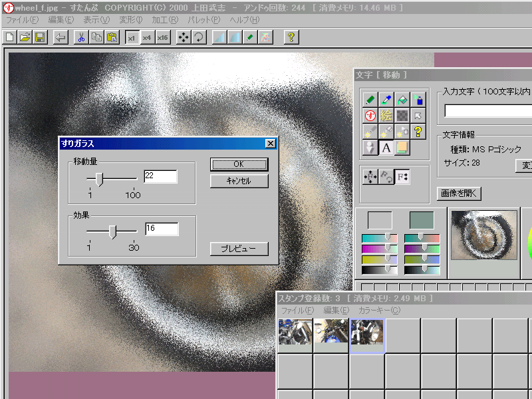The width and height of the screenshot is (532, 399).
Task: Click the paste clipboard toolbar icon
Action: pyautogui.click(x=112, y=37)
